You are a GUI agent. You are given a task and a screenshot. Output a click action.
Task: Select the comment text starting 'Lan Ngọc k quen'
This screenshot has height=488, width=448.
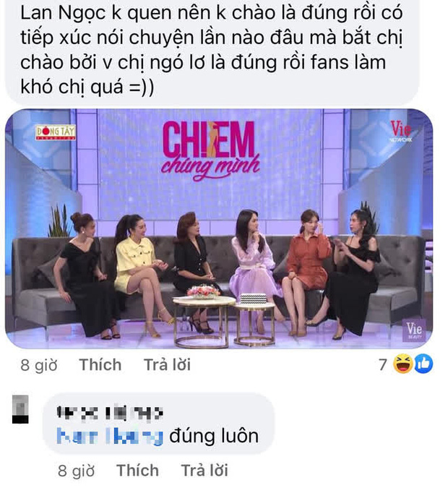(x=212, y=50)
